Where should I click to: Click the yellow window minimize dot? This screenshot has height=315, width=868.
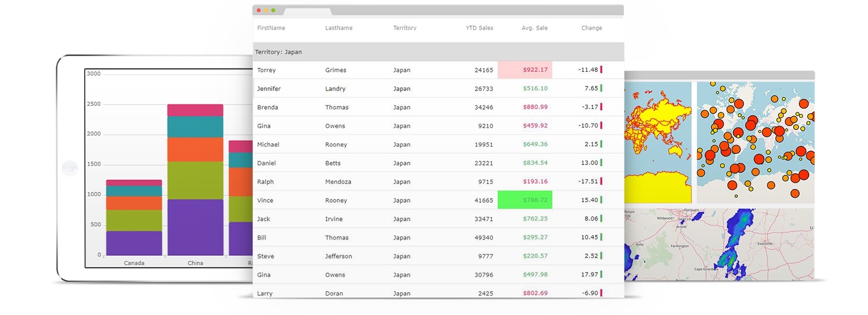[x=266, y=10]
